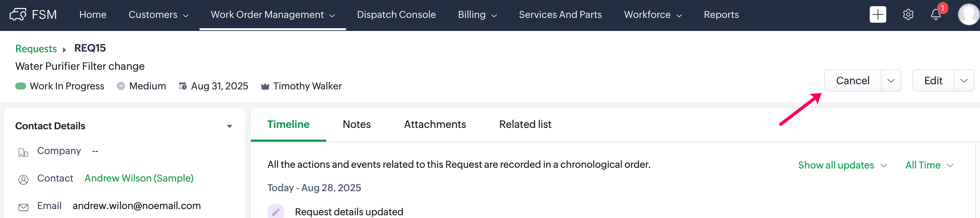Open the Andrew Wilson (Sample) contact link

pos(139,178)
